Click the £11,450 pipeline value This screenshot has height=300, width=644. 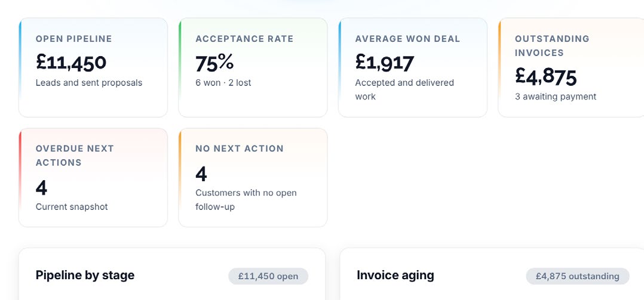(x=71, y=62)
